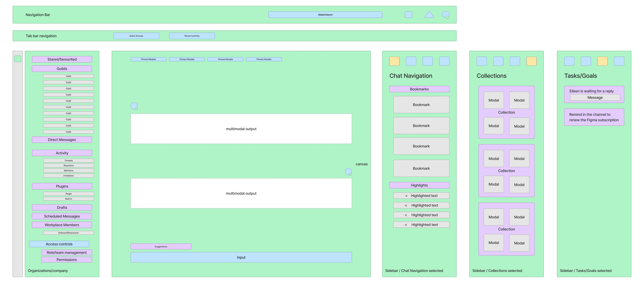Click the yellow square in Collections sidebar
644x283 pixels.
tap(531, 61)
